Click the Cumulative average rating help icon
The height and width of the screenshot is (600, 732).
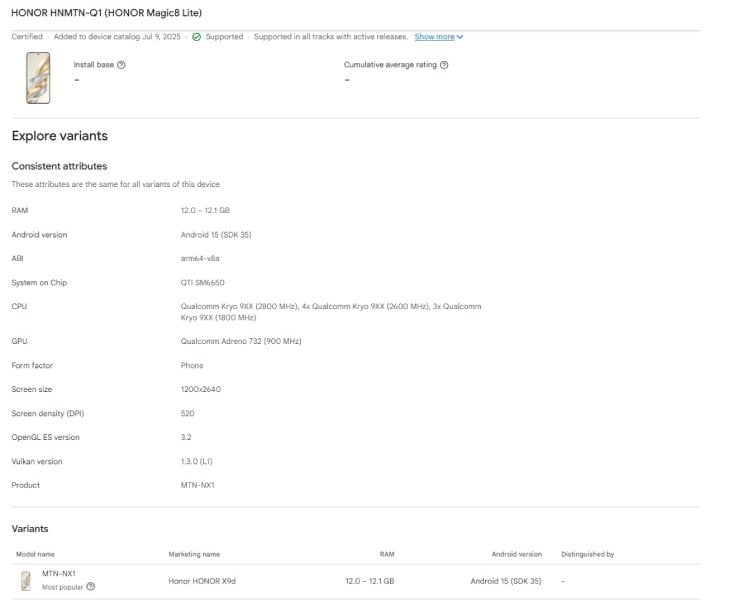[x=444, y=65]
